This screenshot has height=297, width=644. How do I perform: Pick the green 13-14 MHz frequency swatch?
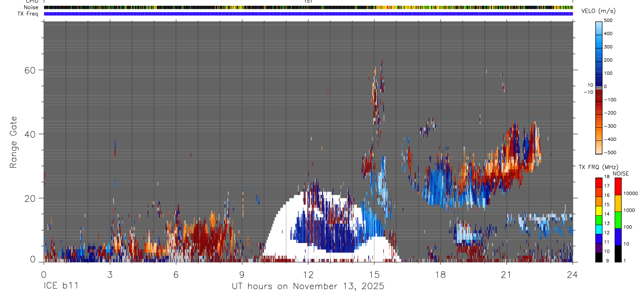pyautogui.click(x=599, y=220)
